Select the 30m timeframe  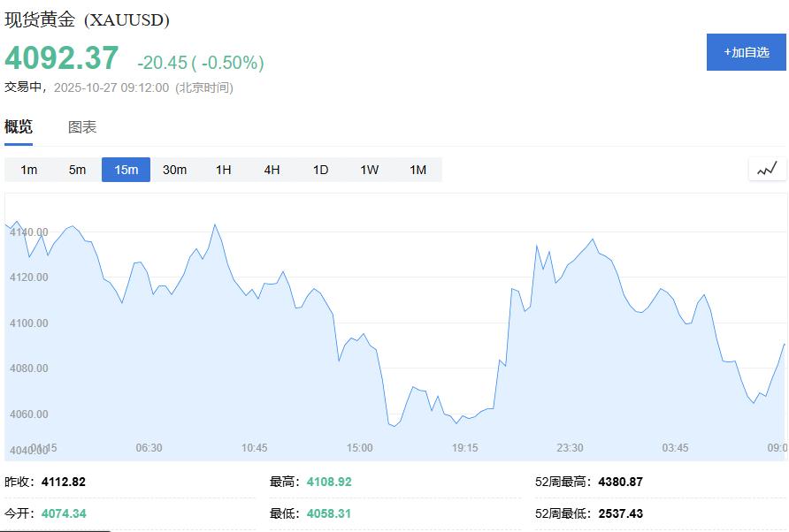[x=175, y=169]
